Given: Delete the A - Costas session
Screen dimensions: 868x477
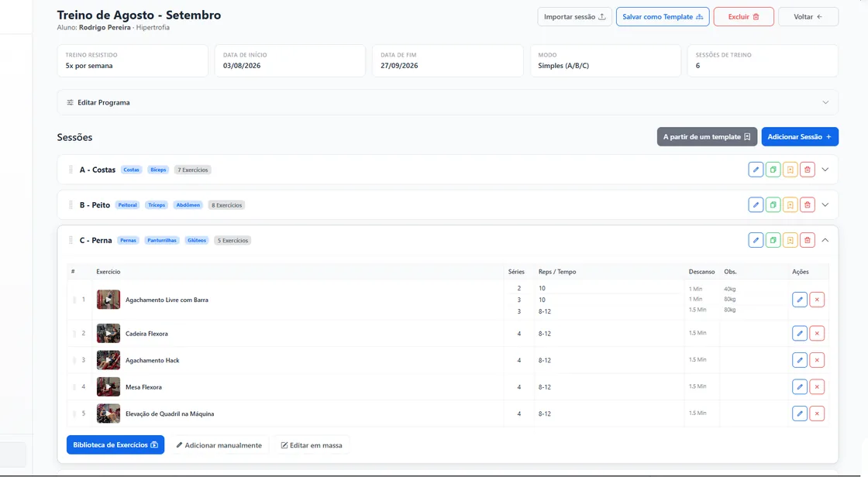Looking at the screenshot, I should 807,170.
